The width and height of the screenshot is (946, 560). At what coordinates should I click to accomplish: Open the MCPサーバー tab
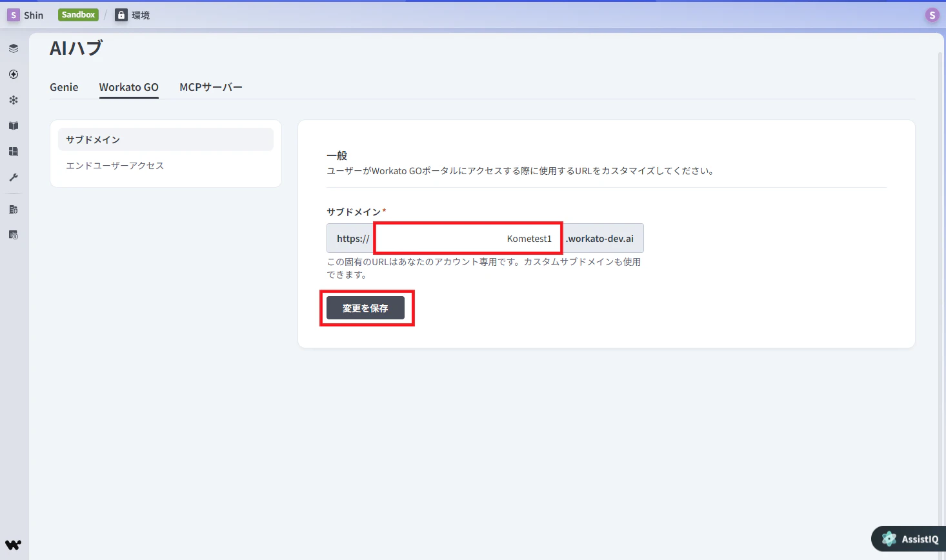[211, 87]
